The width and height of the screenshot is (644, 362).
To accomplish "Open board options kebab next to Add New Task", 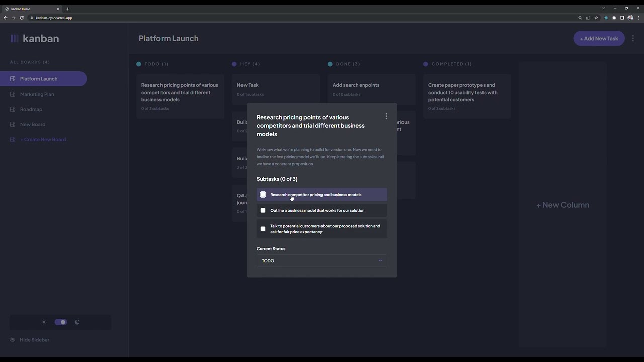I will tap(633, 38).
